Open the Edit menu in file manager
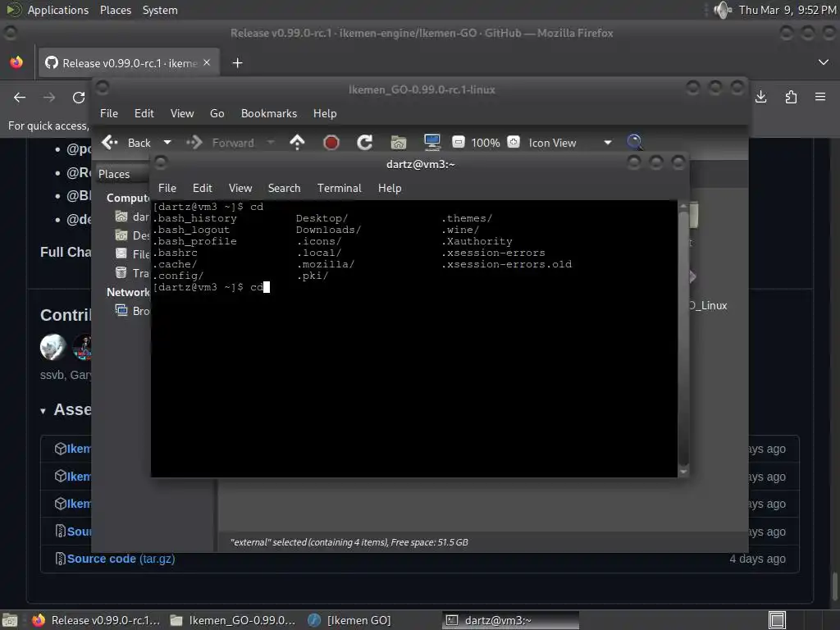The height and width of the screenshot is (630, 840). (144, 113)
